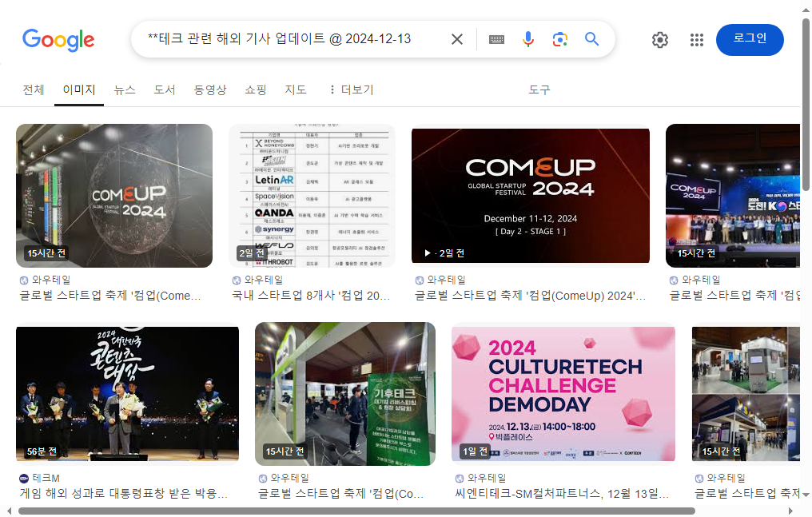The height and width of the screenshot is (517, 812).
Task: Click scroll-down arrow on vertical scrollbar
Action: [806, 495]
